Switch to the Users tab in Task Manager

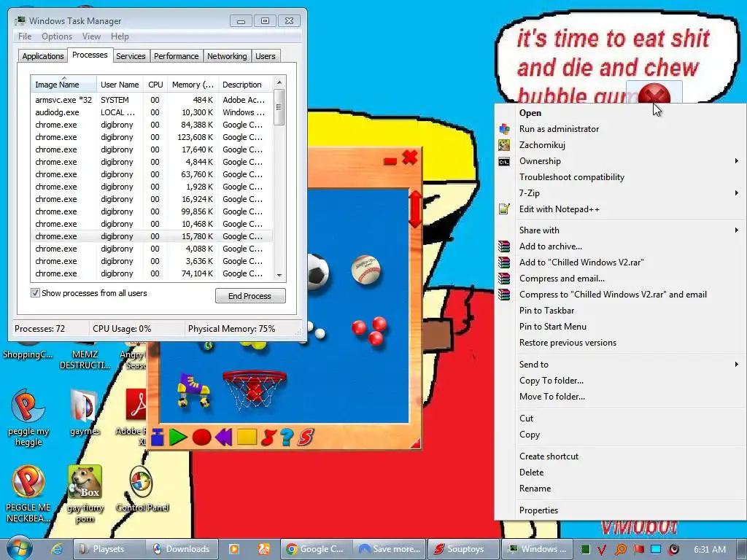pyautogui.click(x=265, y=56)
